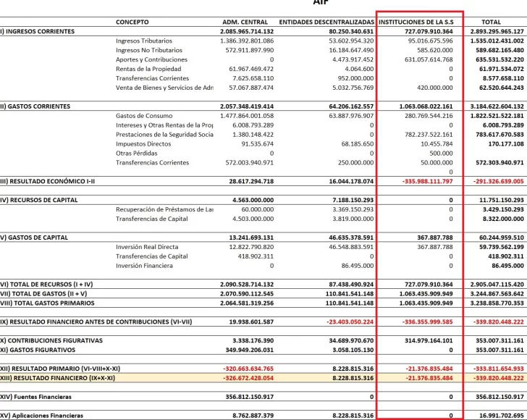The image size is (527, 420).
Task: Select the XIV) Fuentes Financieras row label
Action: [x=36, y=397]
